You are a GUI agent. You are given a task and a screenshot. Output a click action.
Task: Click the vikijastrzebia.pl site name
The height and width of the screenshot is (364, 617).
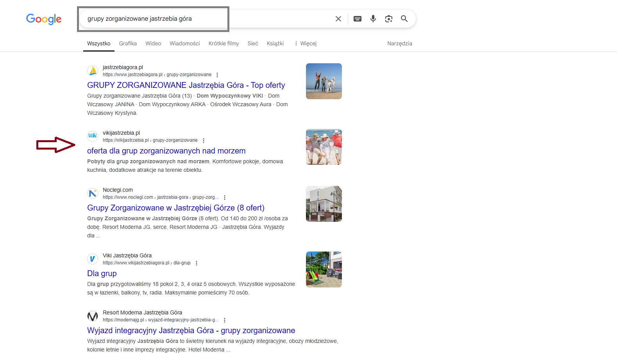coord(121,133)
